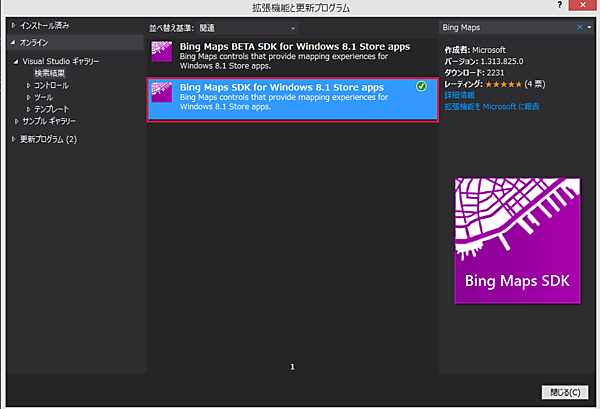Expand 更新プログラム (2) section
Image resolution: width=600 pixels, height=409 pixels.
(x=13, y=139)
